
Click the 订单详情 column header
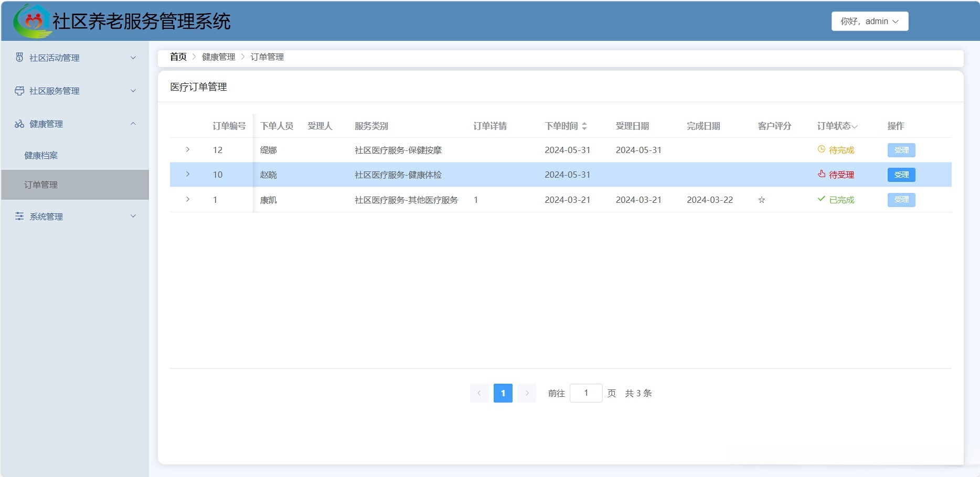490,126
